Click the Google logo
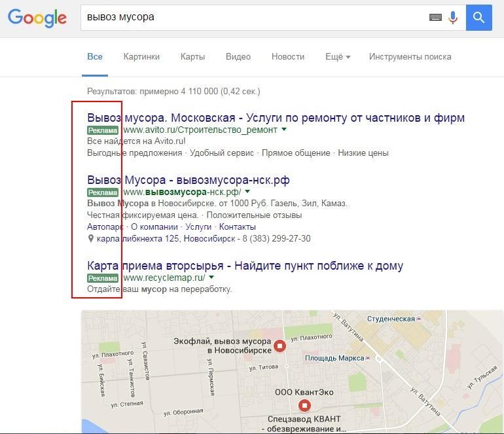 (x=37, y=18)
